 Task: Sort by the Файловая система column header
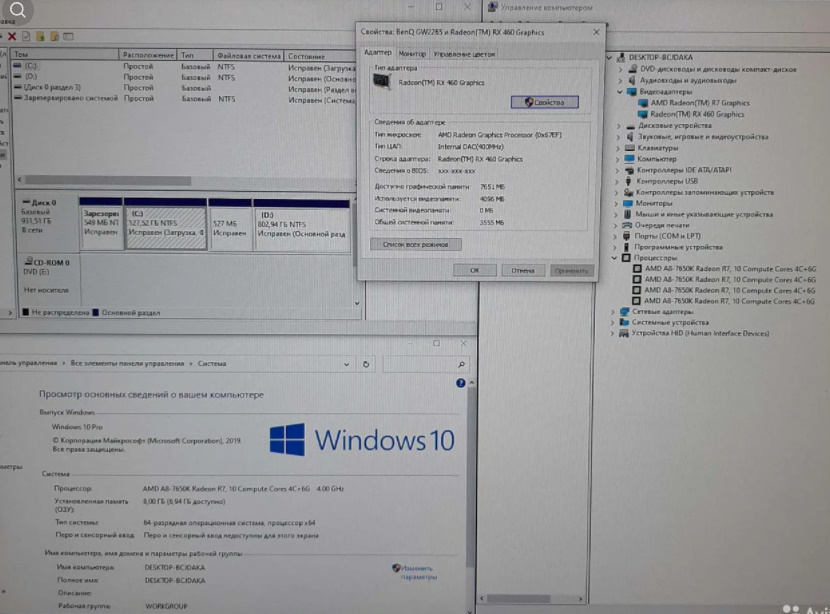pyautogui.click(x=248, y=56)
